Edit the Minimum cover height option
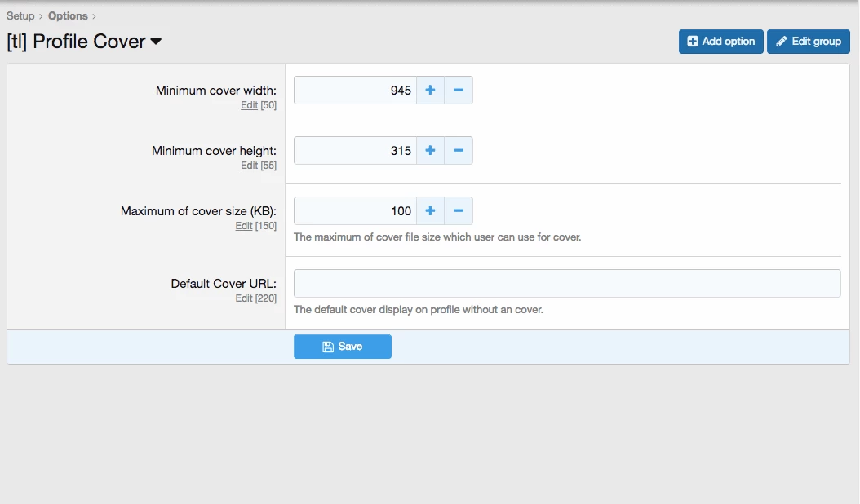Viewport: 860px width, 504px height. [x=249, y=165]
